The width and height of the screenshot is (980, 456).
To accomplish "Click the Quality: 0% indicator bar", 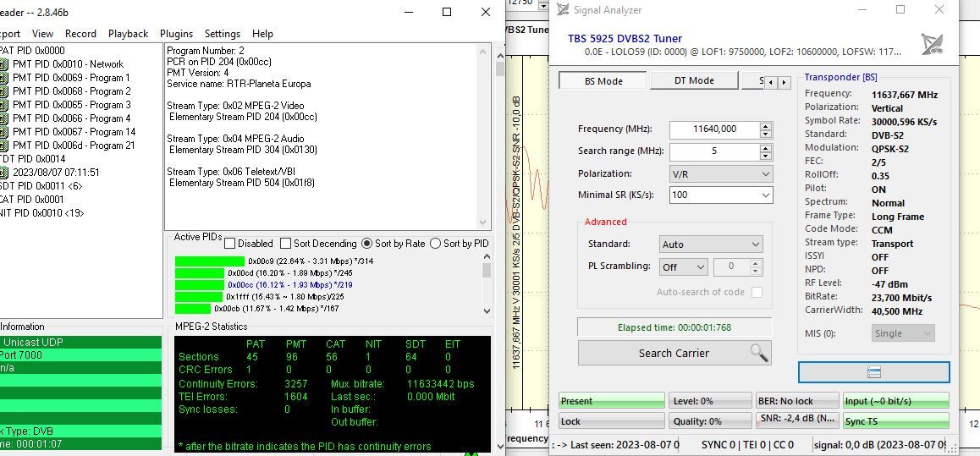I will (x=710, y=421).
